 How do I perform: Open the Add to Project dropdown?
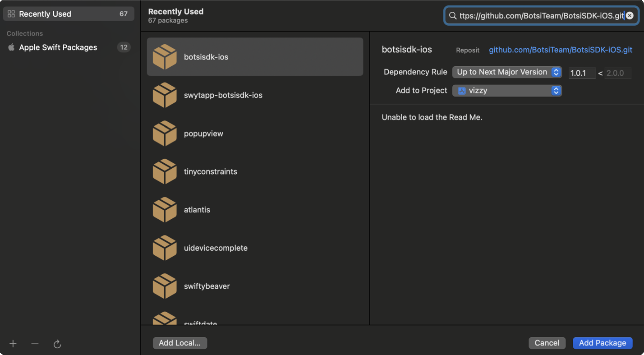coord(507,91)
